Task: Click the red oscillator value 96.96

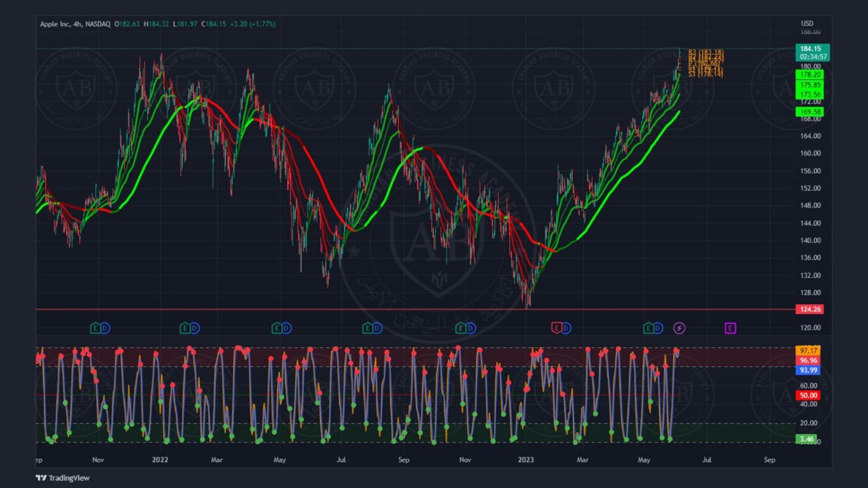Action: point(808,360)
